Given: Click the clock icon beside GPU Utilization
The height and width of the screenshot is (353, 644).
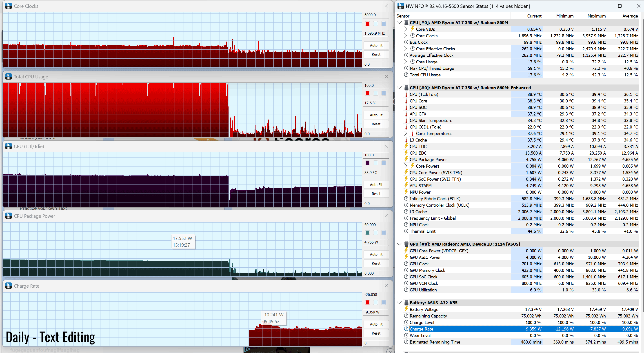Looking at the screenshot, I should click(406, 290).
